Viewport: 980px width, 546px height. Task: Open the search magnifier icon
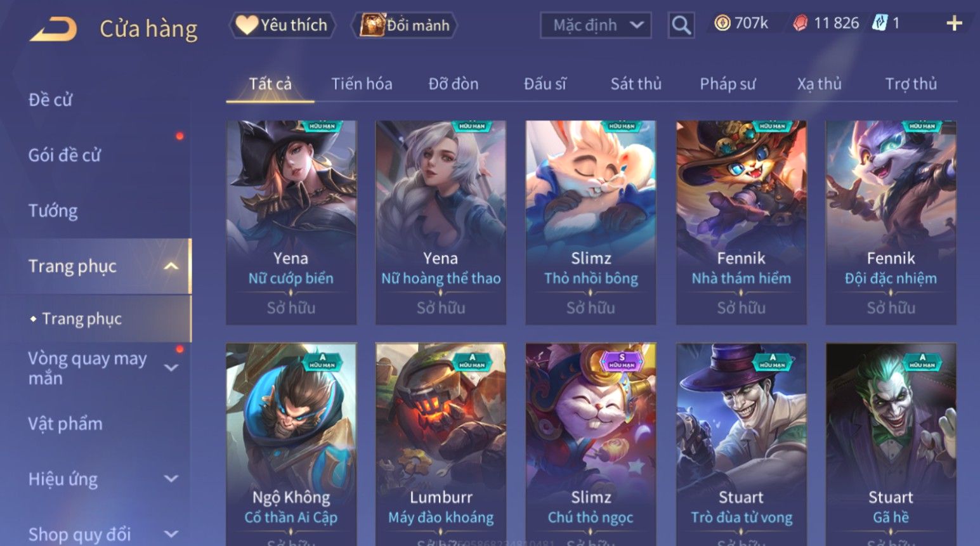(681, 25)
